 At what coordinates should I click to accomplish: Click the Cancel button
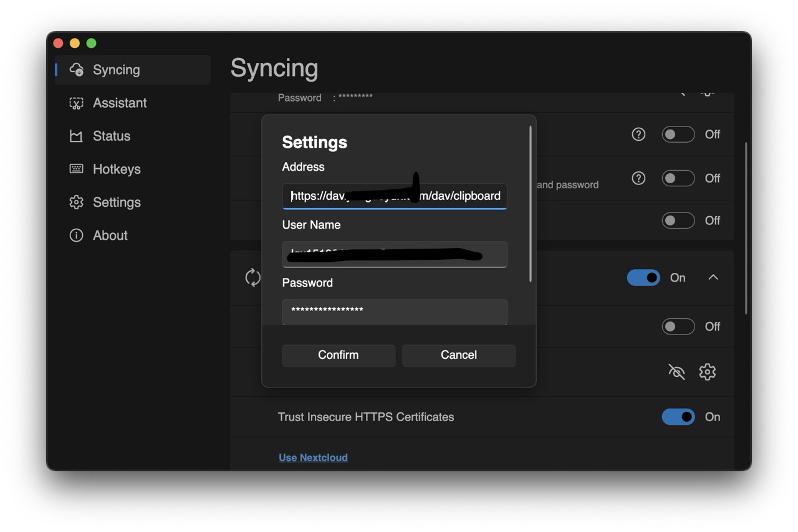point(459,355)
